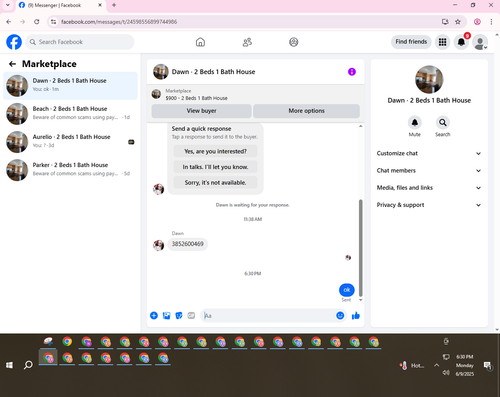Viewport: 500px width, 397px height.
Task: Open the tab search dropdown arrow
Action: [7, 5]
